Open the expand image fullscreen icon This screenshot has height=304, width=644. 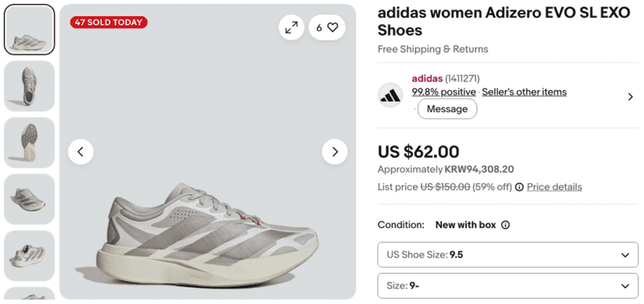pyautogui.click(x=291, y=27)
